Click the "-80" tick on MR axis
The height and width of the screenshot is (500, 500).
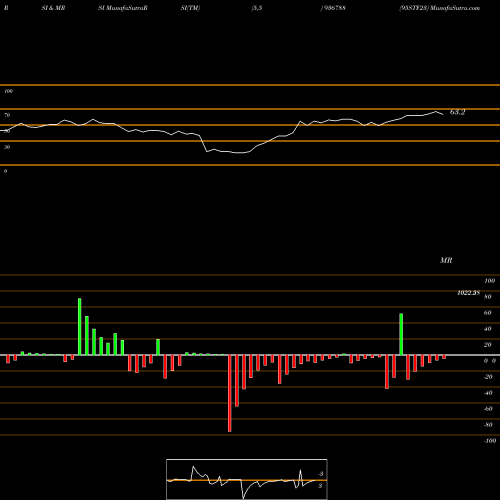click(488, 425)
